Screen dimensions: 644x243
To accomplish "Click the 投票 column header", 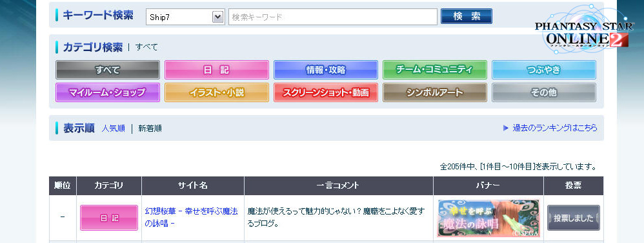I will tap(574, 186).
